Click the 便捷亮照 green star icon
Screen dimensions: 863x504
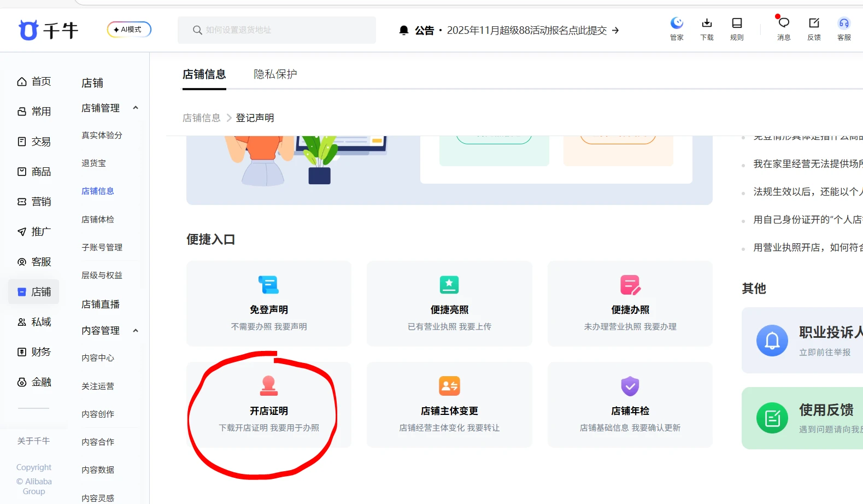pyautogui.click(x=449, y=285)
